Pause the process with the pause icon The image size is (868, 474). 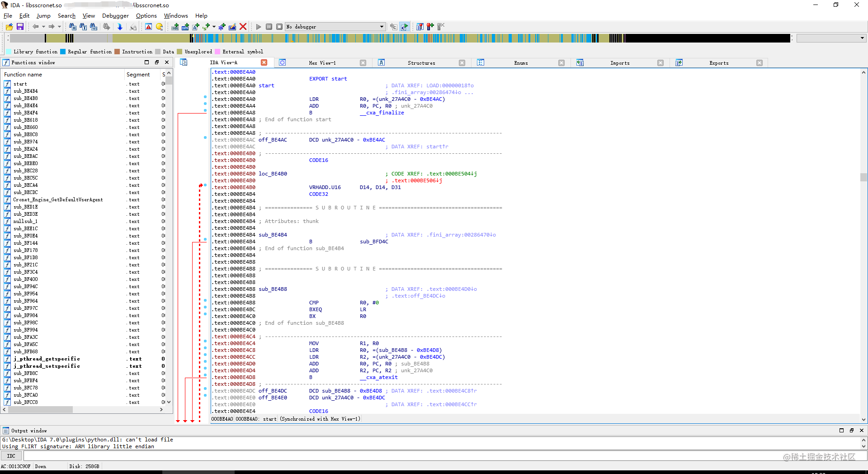click(x=269, y=27)
